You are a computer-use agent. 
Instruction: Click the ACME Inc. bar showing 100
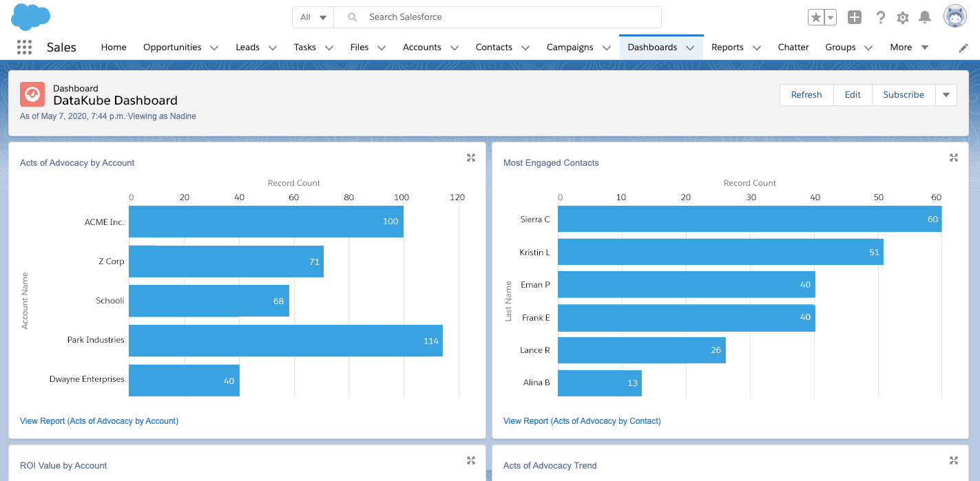point(266,222)
